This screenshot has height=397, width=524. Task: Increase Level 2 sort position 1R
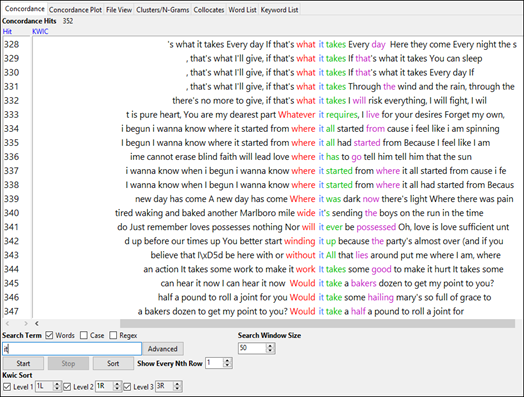pyautogui.click(x=117, y=384)
